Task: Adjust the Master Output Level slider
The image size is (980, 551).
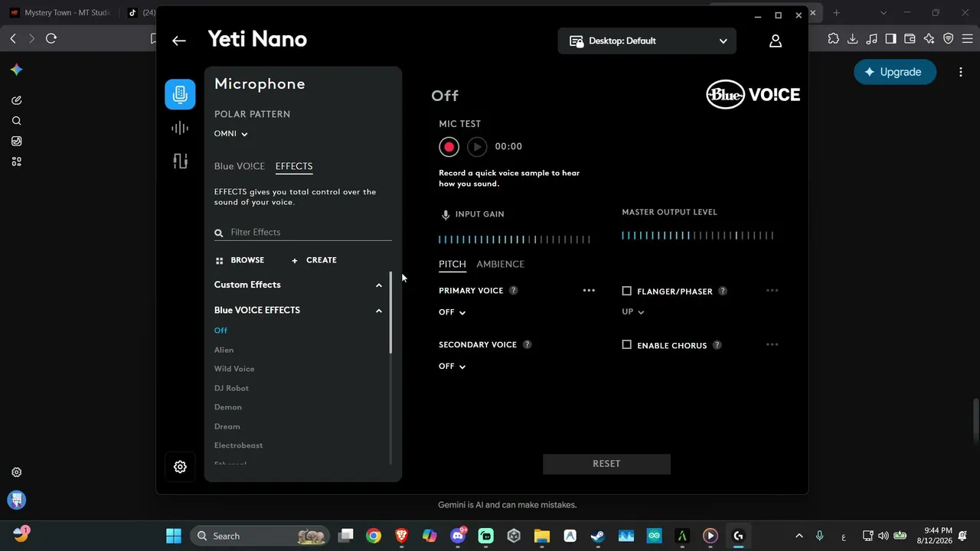Action: click(697, 236)
